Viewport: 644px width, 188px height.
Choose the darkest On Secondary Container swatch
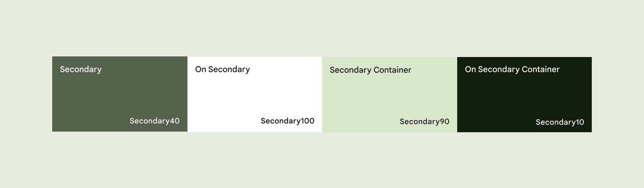coord(524,95)
